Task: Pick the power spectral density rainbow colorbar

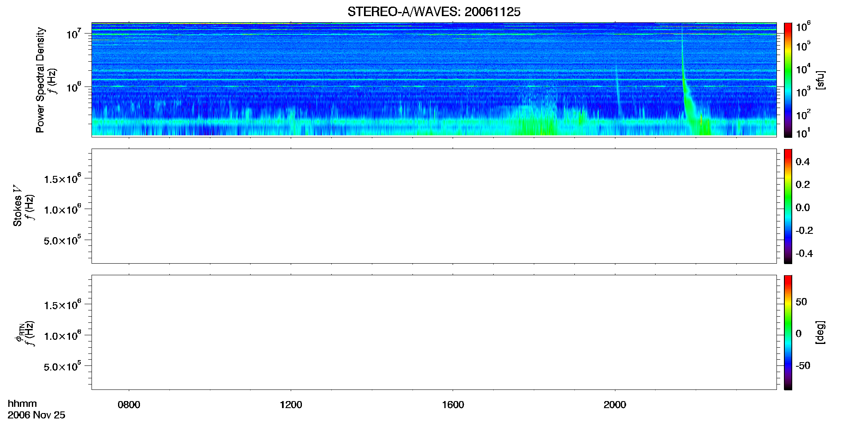Action: (x=788, y=80)
